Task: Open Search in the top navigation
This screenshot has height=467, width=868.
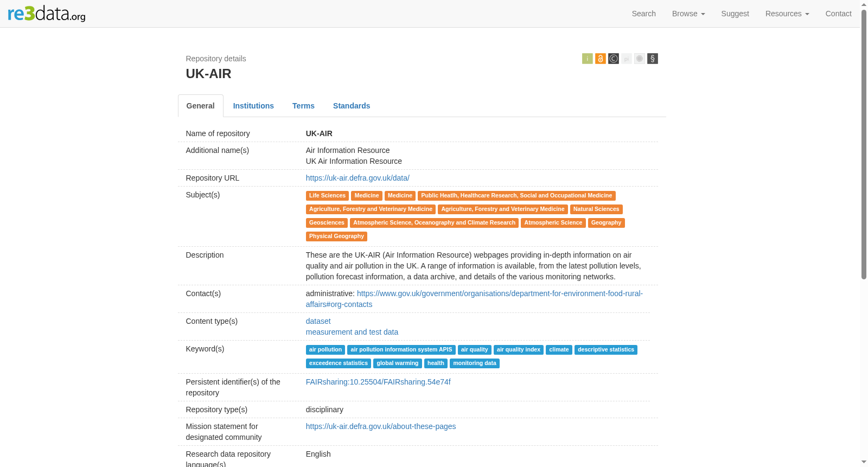Action: tap(643, 14)
